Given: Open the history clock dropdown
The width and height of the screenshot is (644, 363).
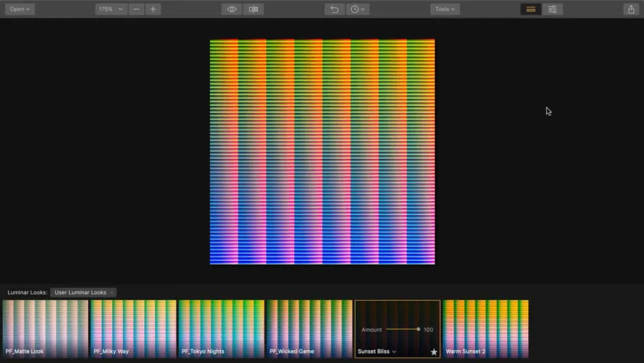Looking at the screenshot, I should (357, 9).
